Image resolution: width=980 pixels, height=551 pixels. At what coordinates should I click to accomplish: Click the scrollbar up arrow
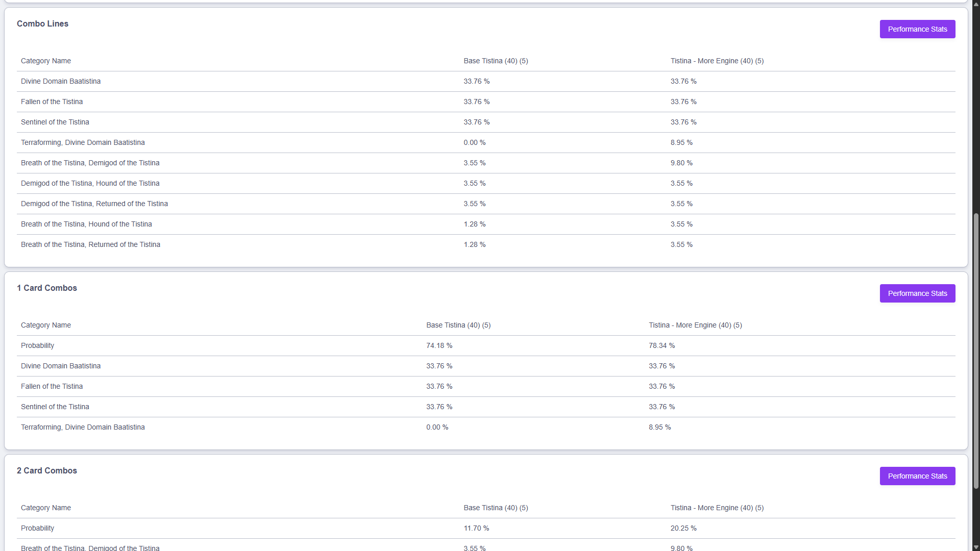(976, 4)
